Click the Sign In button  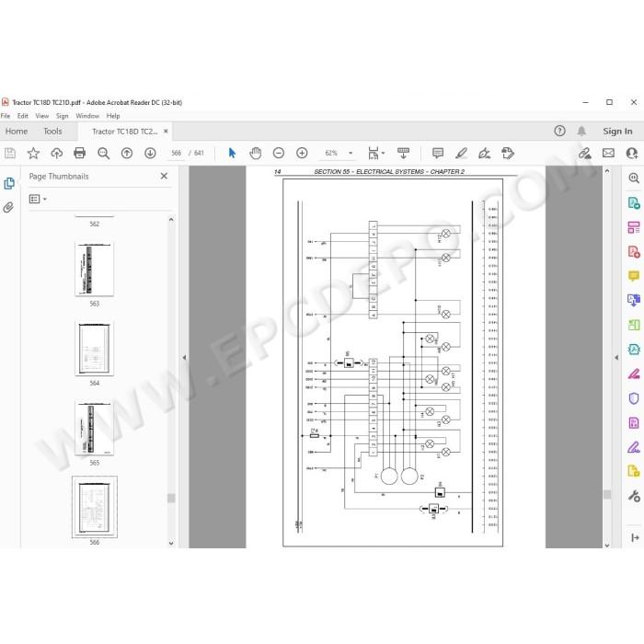coord(617,131)
